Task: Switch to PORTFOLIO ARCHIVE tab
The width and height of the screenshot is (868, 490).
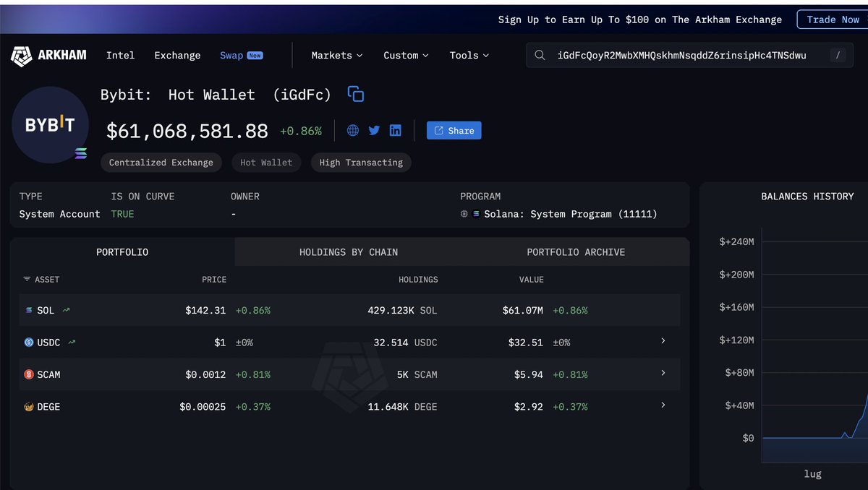Action: click(576, 252)
